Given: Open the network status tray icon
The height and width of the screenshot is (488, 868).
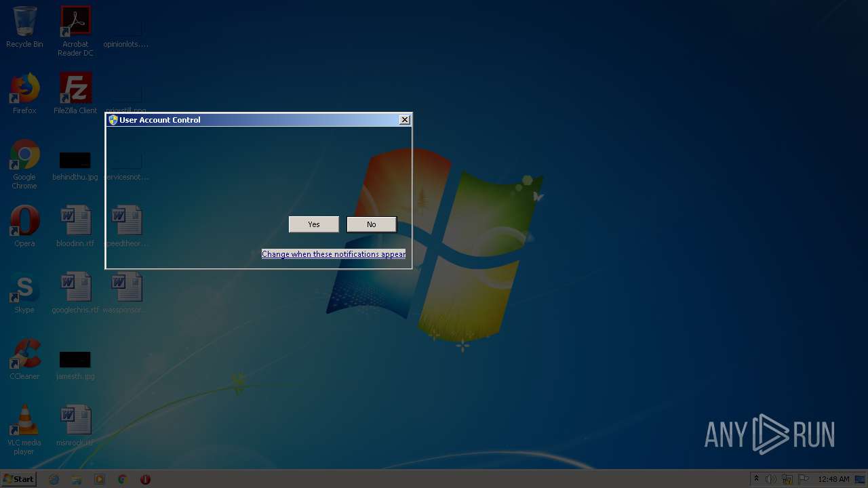Looking at the screenshot, I should [787, 479].
